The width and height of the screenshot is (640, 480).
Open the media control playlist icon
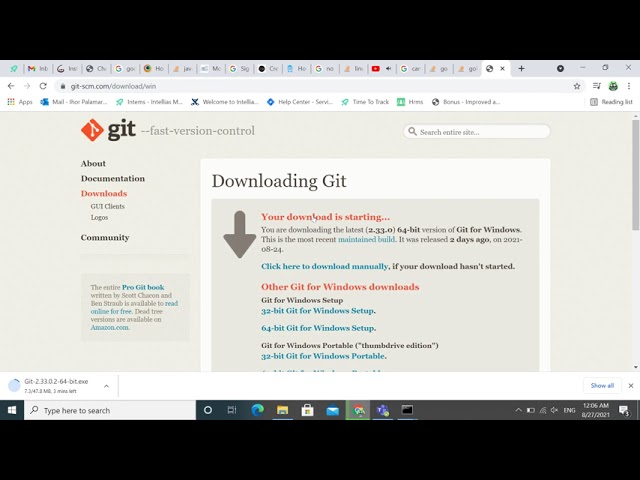pos(597,86)
